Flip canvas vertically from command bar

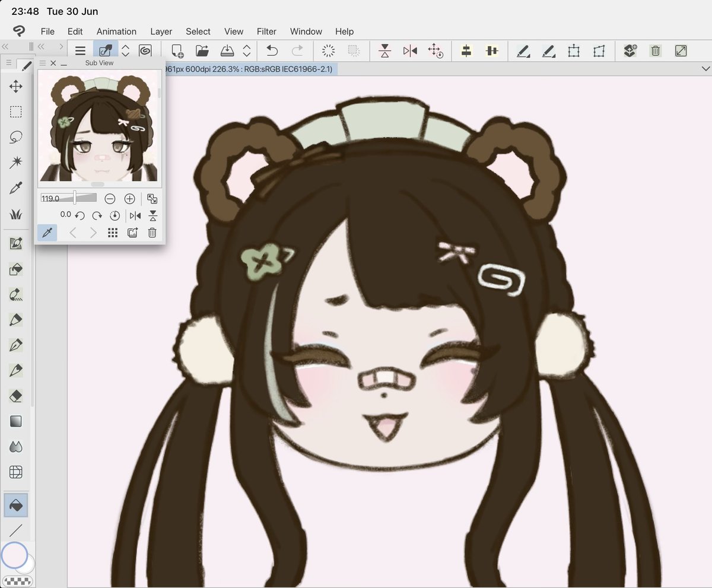(385, 51)
